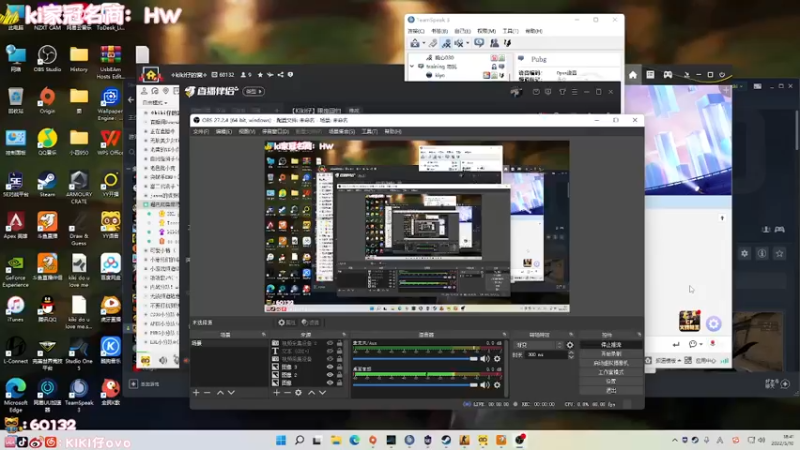Open Origin desktop shortcut
The height and width of the screenshot is (450, 800).
(x=47, y=100)
